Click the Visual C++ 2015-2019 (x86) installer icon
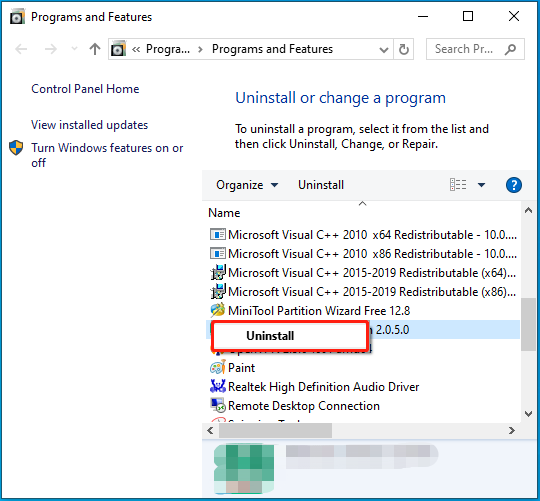The width and height of the screenshot is (540, 501). pos(218,291)
